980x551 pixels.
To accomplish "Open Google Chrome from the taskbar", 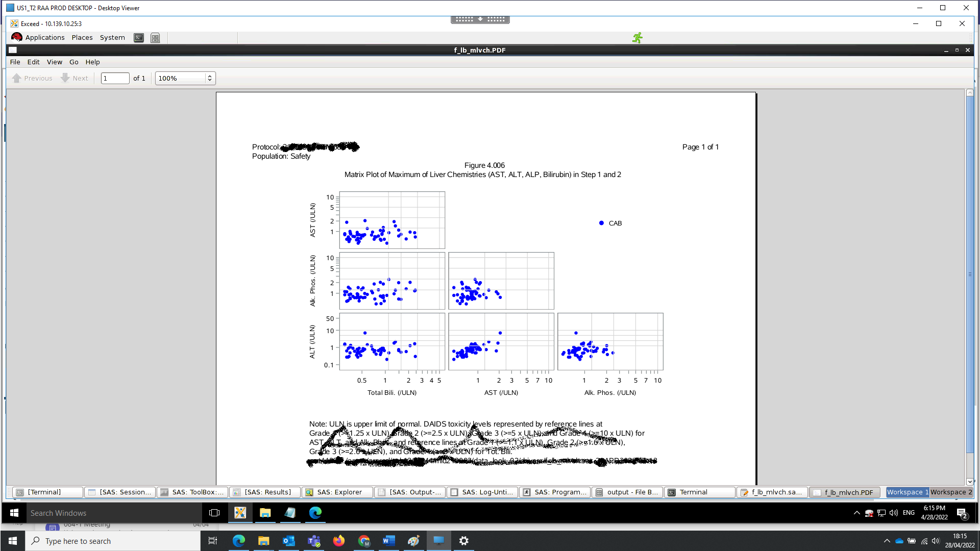I will 364,541.
